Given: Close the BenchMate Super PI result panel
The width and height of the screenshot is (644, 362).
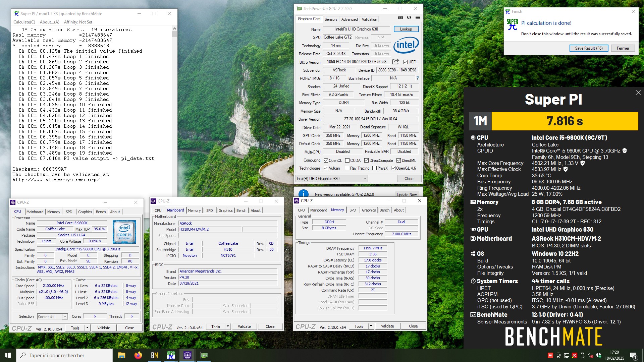Looking at the screenshot, I should [x=638, y=93].
